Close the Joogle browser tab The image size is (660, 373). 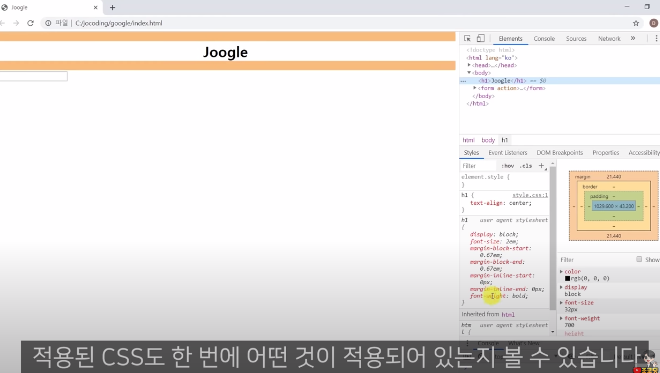tap(96, 8)
